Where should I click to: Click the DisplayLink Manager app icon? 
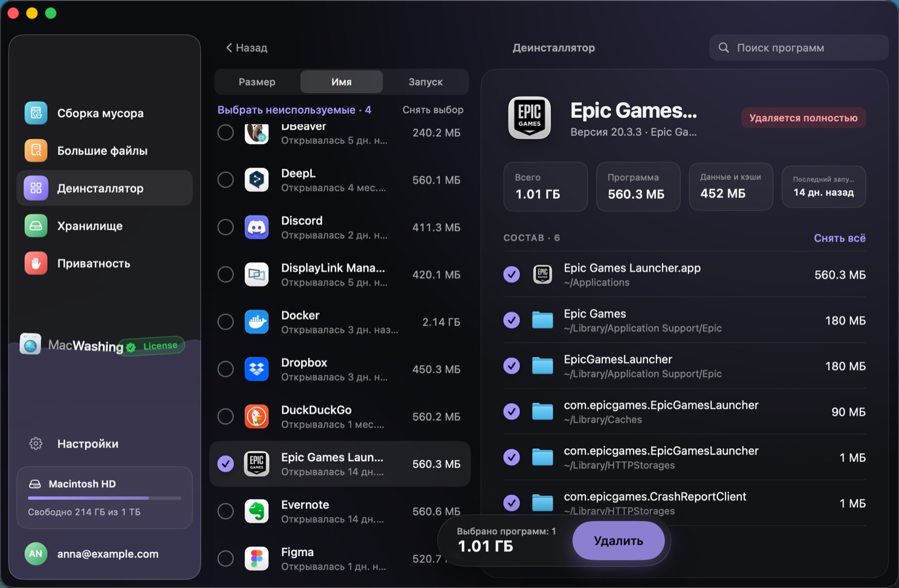[x=257, y=275]
